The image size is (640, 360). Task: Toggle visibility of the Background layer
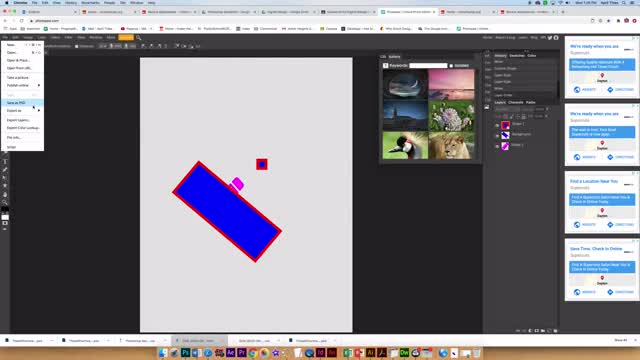tap(497, 136)
